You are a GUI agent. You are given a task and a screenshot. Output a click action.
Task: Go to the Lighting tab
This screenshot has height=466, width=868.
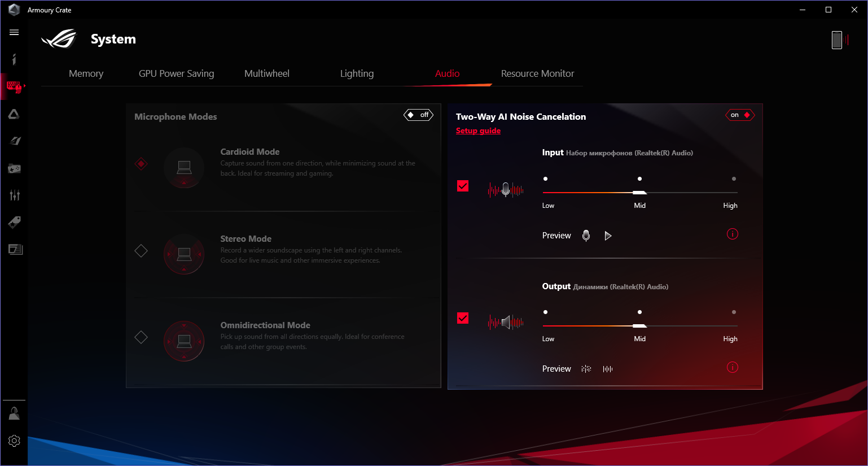[x=357, y=73]
